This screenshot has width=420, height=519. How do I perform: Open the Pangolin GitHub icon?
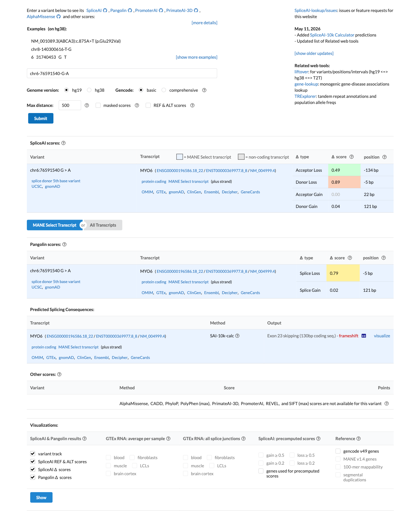pyautogui.click(x=130, y=11)
